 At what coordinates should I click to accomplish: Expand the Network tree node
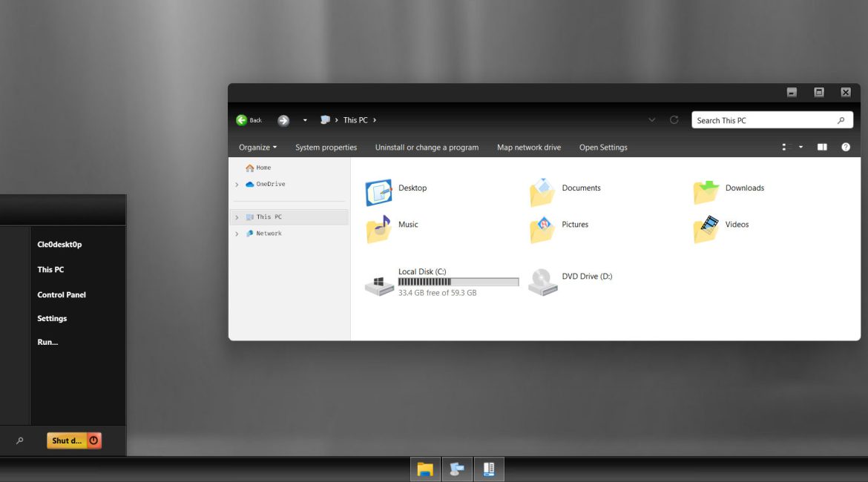tap(237, 234)
